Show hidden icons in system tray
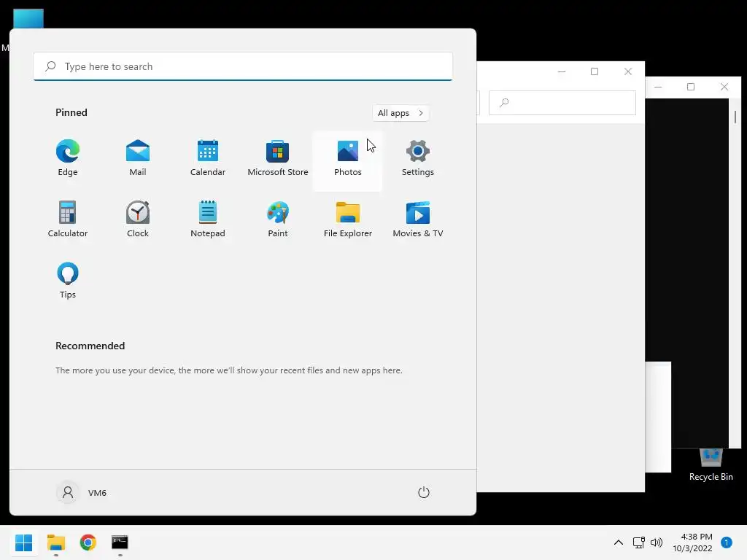Screen dimensions: 747x560 619,542
